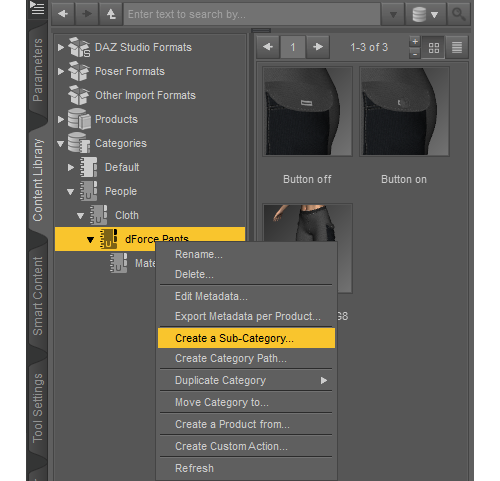
Task: Select Other Import Formats label
Action: [x=145, y=95]
